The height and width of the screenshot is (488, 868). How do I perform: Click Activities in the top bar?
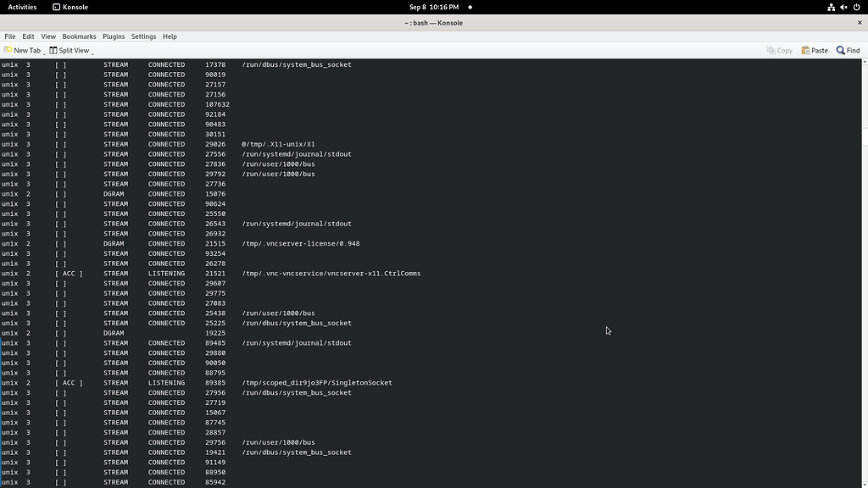(21, 7)
